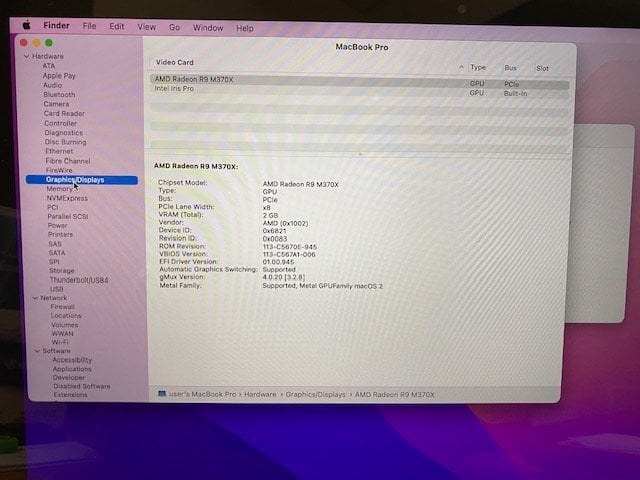Viewport: 640px width, 480px height.
Task: Select Graphics/Displays in the sidebar
Action: click(x=82, y=180)
